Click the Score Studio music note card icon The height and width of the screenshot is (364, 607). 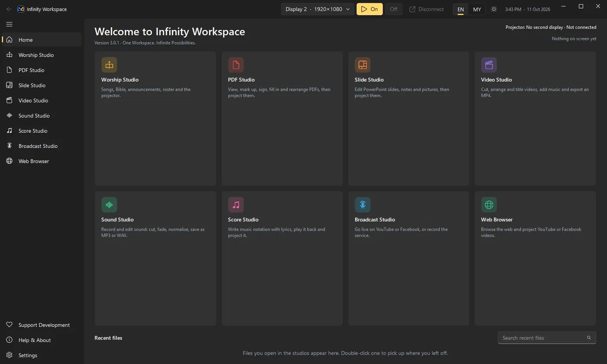tap(236, 205)
